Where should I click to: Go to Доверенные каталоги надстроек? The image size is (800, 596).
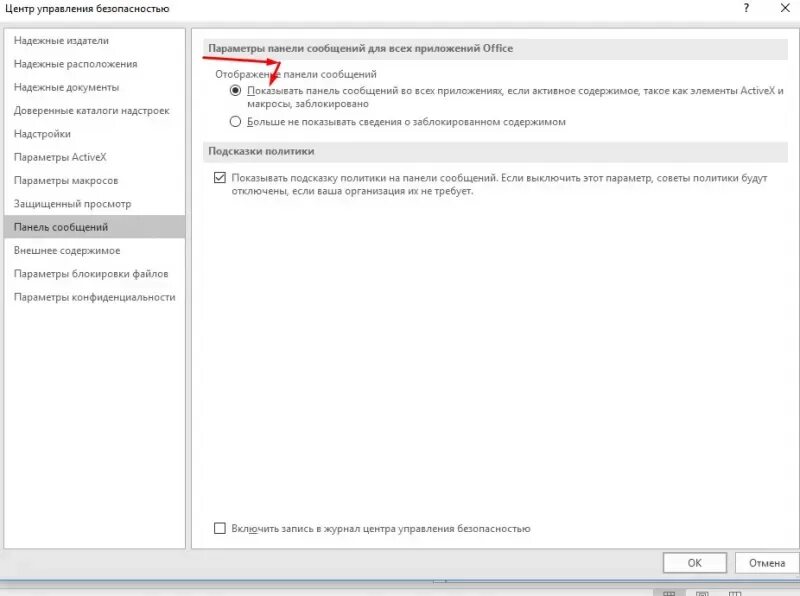tap(94, 111)
